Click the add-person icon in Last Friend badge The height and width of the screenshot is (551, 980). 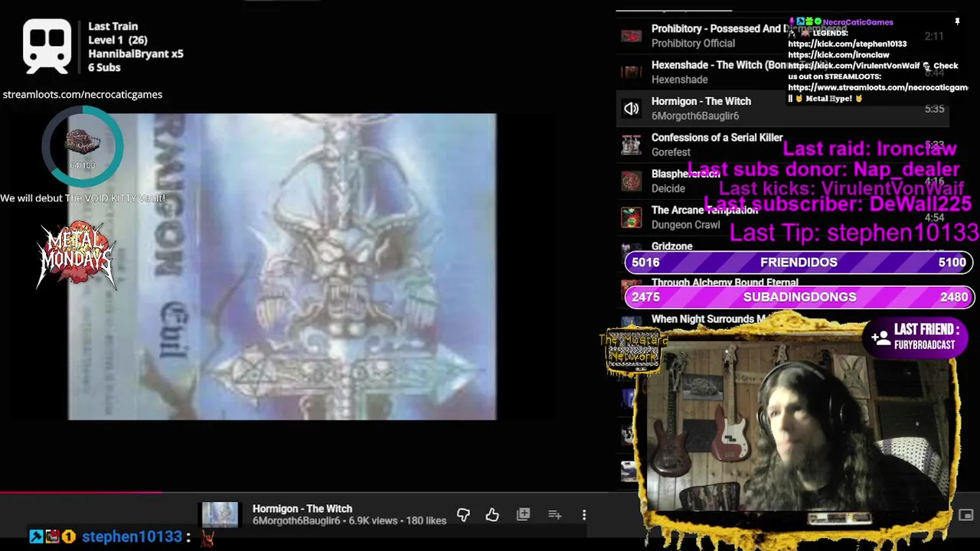click(880, 337)
